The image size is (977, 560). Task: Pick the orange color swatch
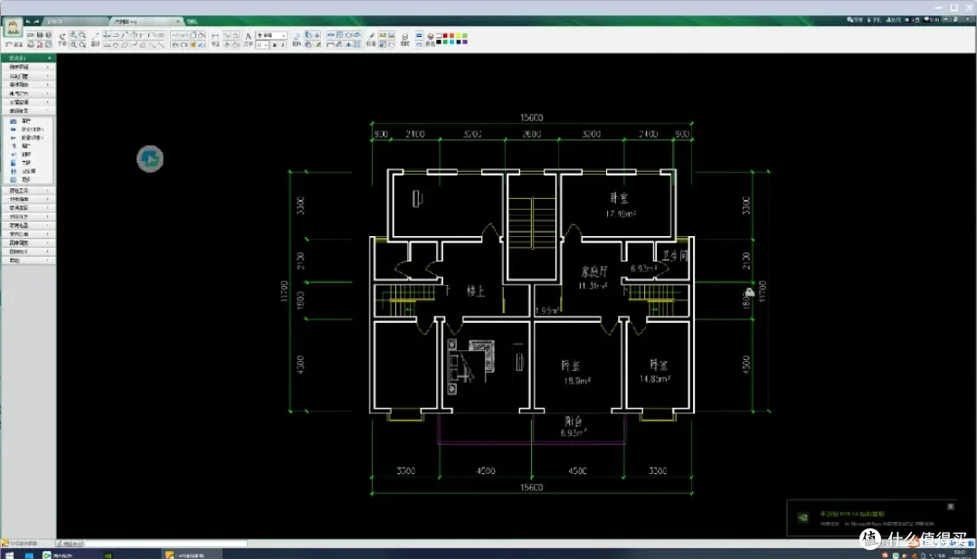(451, 35)
